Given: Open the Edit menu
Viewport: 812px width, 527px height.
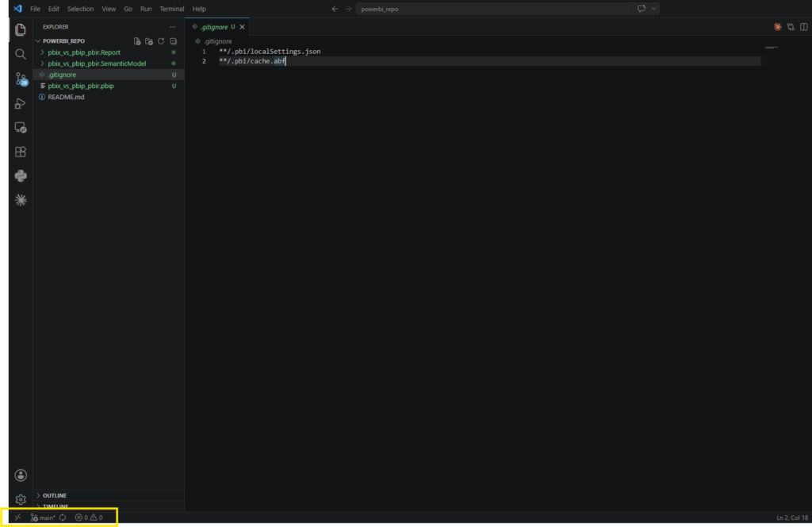Looking at the screenshot, I should point(53,9).
